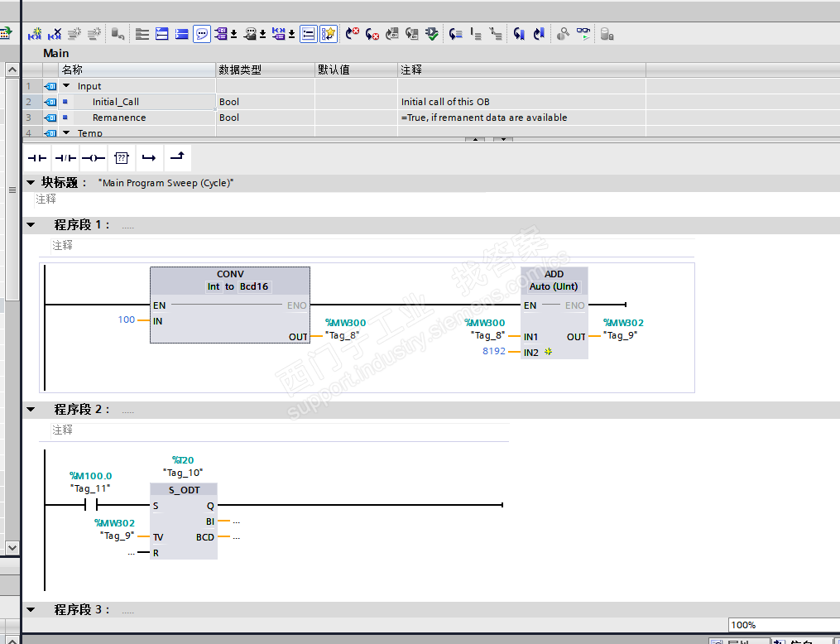840x644 pixels.
Task: Click the %MW302 Tag_9 operand at ADD OUT
Action: click(623, 329)
